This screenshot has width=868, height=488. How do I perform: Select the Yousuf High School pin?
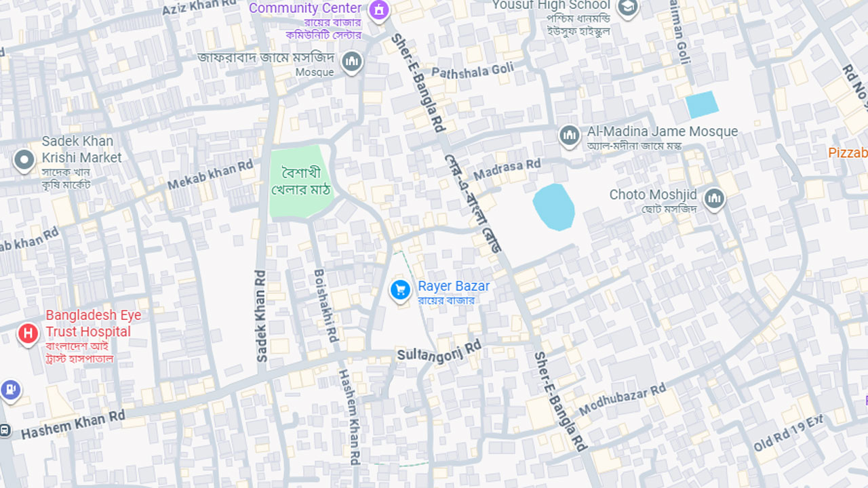628,7
